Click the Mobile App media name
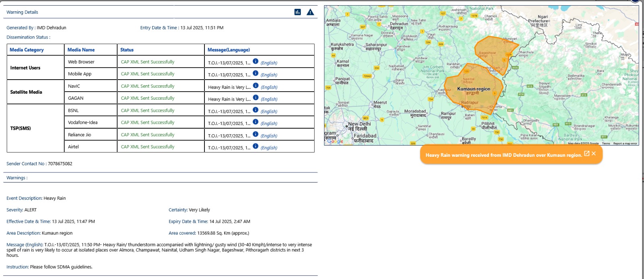 [x=80, y=74]
